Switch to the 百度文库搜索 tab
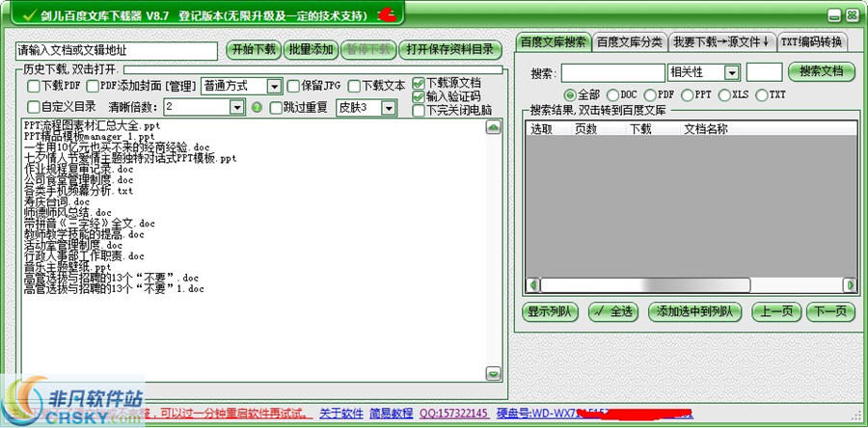Screen dimensions: 868x428 tap(553, 42)
